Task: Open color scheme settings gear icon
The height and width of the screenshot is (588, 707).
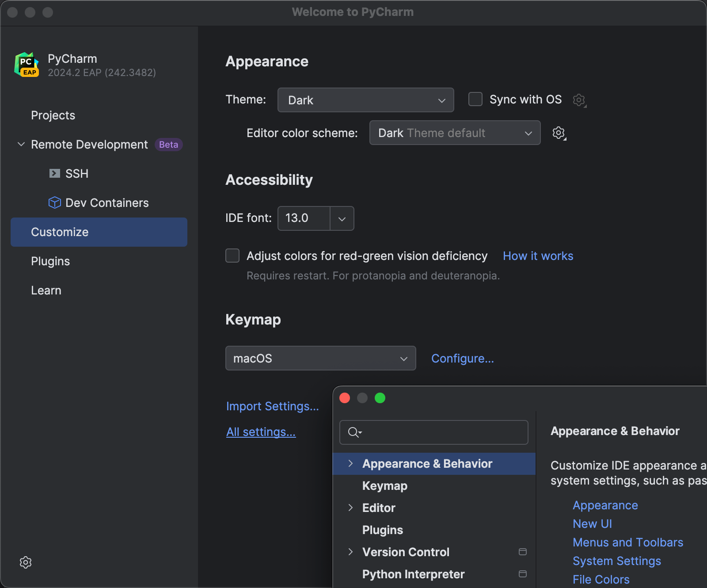Action: click(558, 133)
